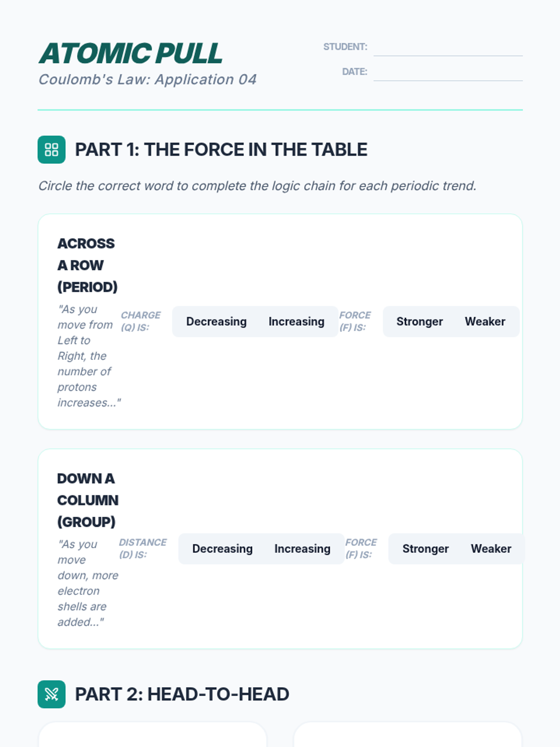Click the Charge (Q) is label
This screenshot has height=747, width=560.
click(x=140, y=321)
